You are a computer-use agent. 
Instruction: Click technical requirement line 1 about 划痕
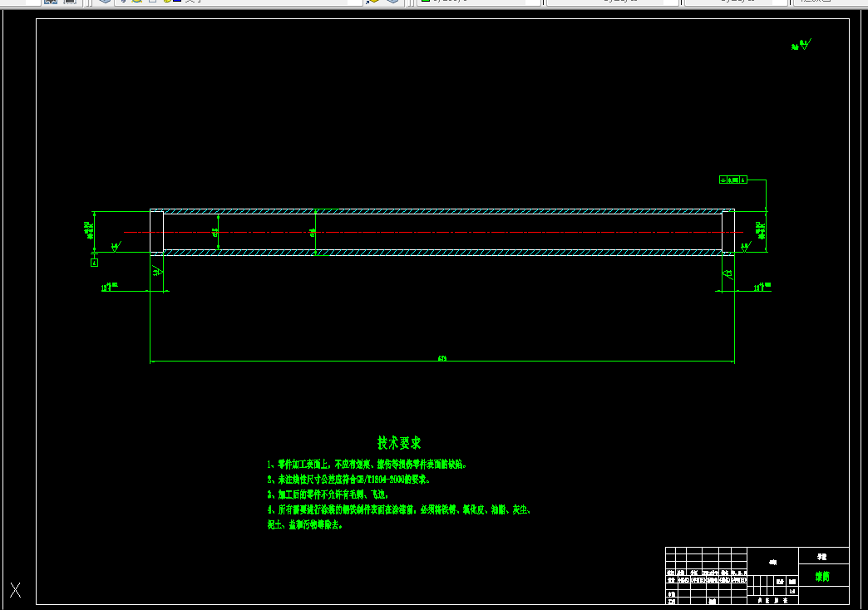click(367, 465)
